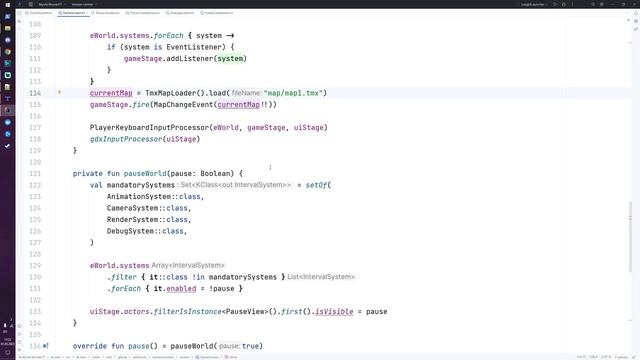Open the run configuration dropdown

tap(534, 4)
